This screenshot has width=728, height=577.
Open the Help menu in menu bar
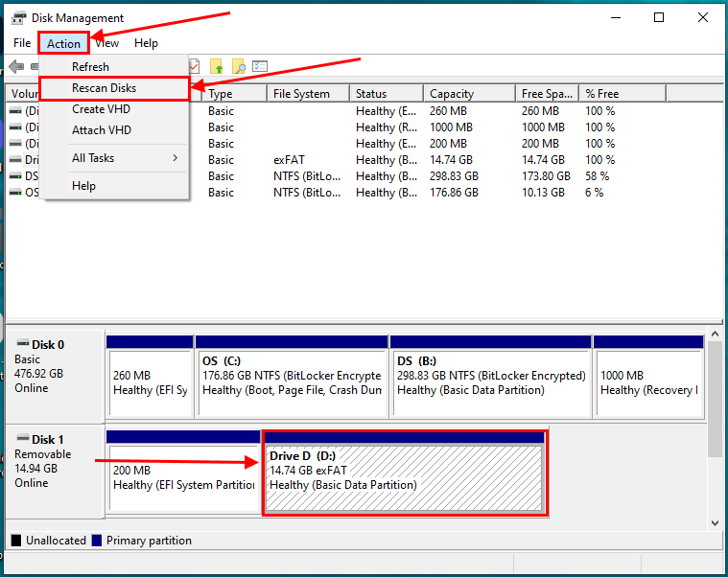pos(146,43)
